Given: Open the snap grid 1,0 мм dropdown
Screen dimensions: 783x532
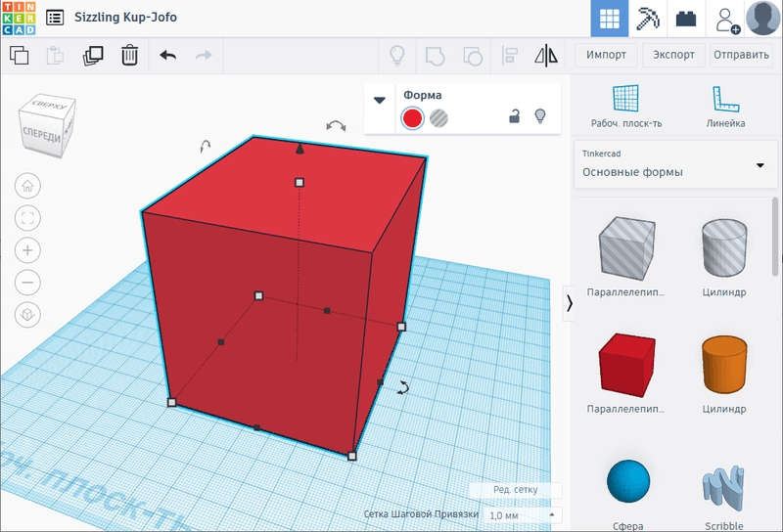Looking at the screenshot, I should point(523,514).
